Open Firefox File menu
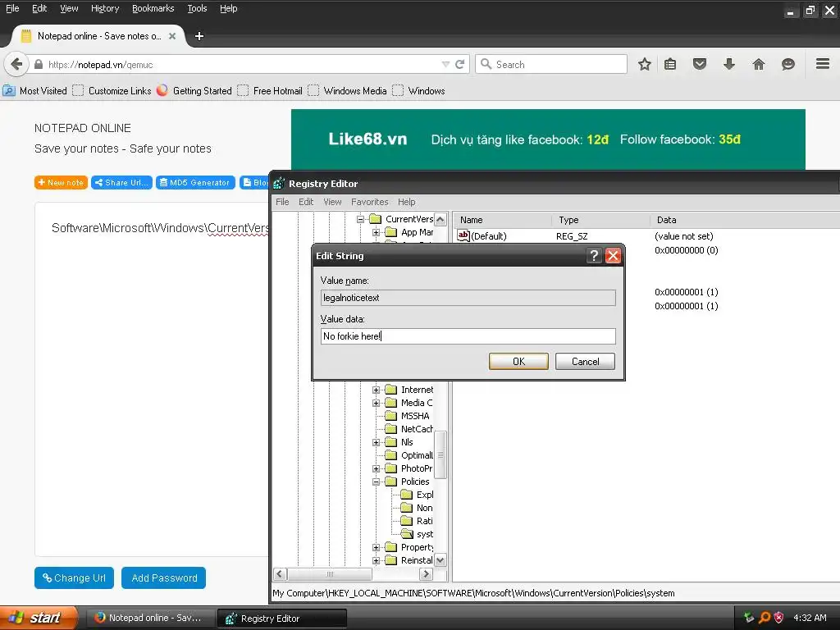 [12, 8]
